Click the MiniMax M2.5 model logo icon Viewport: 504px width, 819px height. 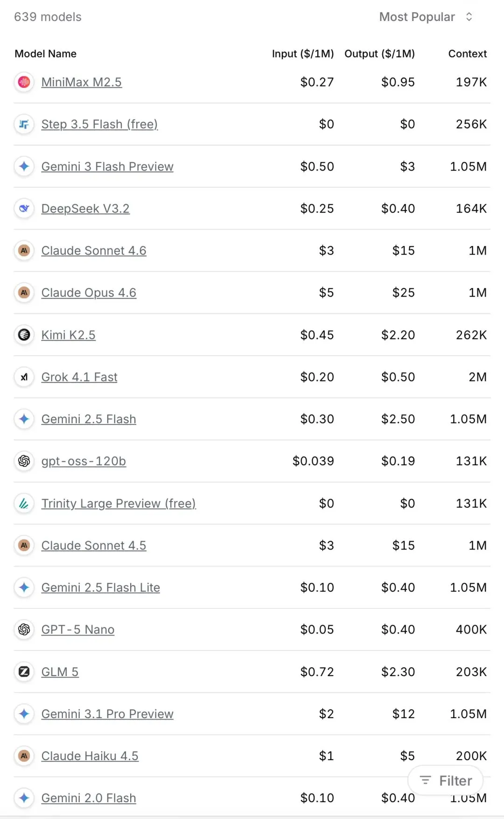coord(24,82)
